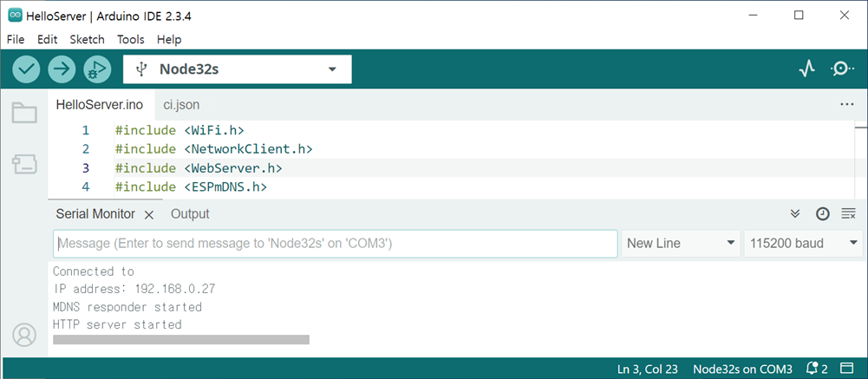The image size is (868, 379).
Task: Upload sketch with arrow button
Action: (x=62, y=69)
